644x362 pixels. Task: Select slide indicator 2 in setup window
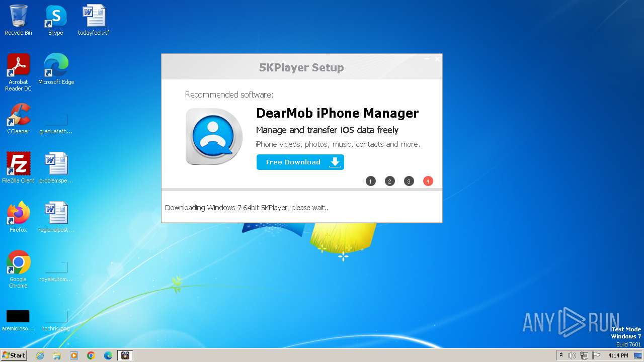coord(390,181)
